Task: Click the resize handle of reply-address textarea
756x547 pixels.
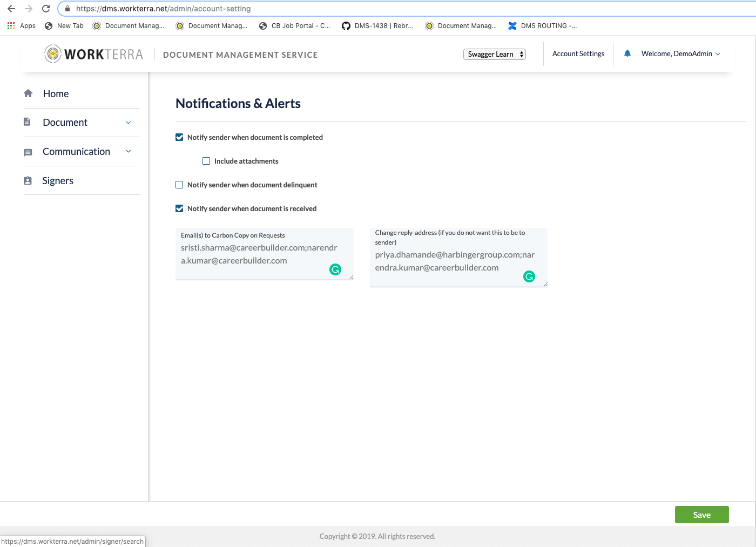Action: (545, 284)
